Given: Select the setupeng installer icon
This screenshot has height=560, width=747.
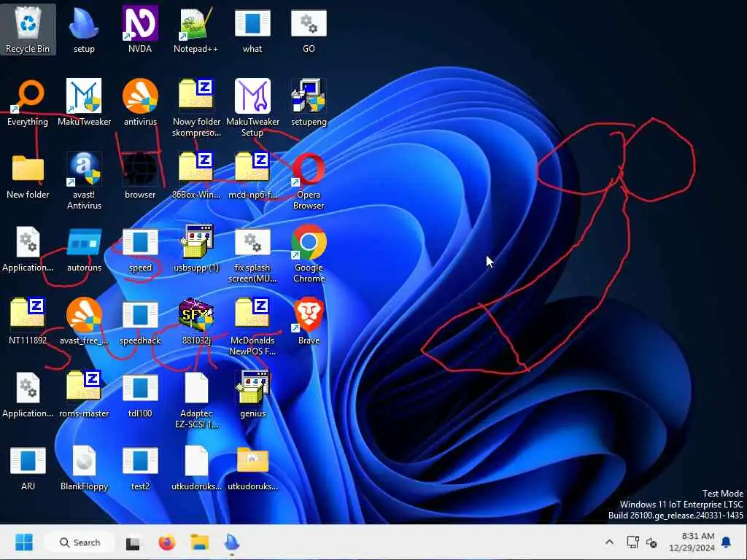Looking at the screenshot, I should [x=309, y=102].
